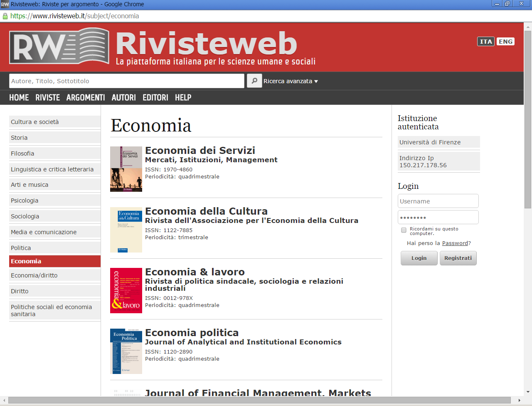532x406 pixels.
Task: Click the padlock icon in address bar
Action: point(5,16)
